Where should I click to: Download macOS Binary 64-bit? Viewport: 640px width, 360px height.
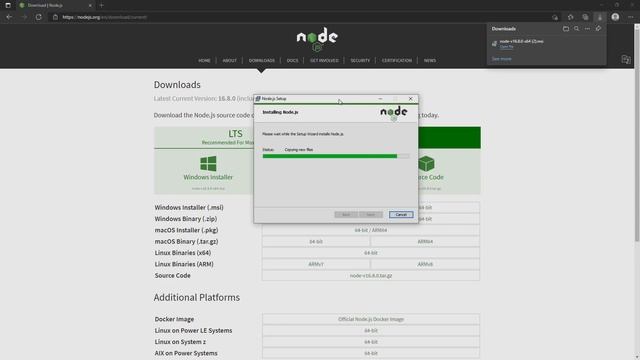(316, 242)
